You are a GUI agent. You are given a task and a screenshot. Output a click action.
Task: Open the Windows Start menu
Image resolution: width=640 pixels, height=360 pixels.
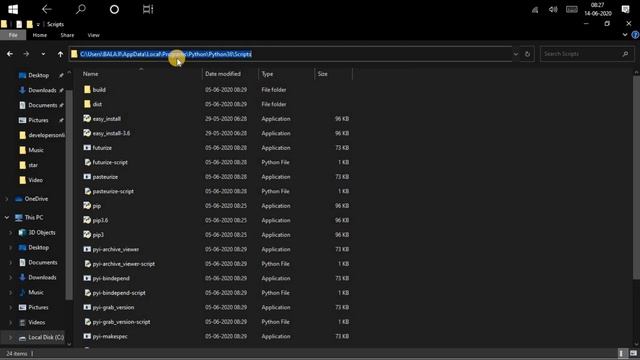[13, 9]
